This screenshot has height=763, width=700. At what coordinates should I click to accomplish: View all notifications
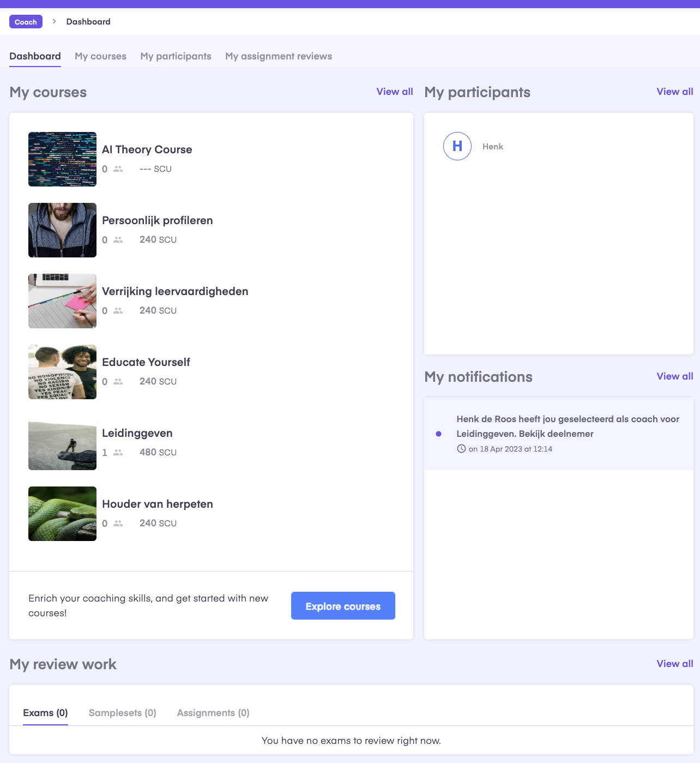tap(674, 376)
